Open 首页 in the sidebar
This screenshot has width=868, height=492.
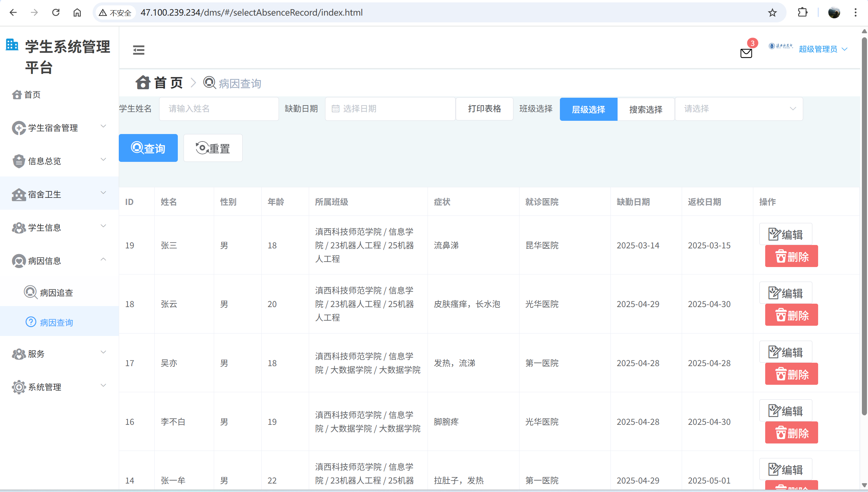point(32,94)
